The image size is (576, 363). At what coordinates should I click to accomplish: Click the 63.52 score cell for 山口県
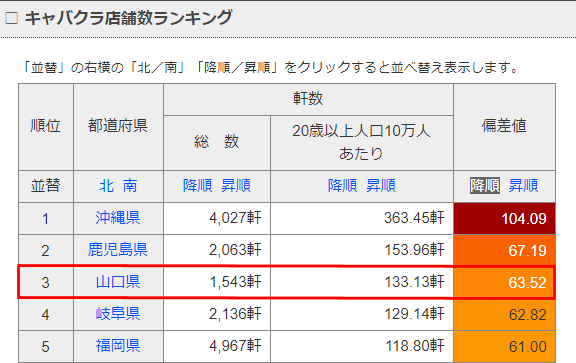point(504,282)
